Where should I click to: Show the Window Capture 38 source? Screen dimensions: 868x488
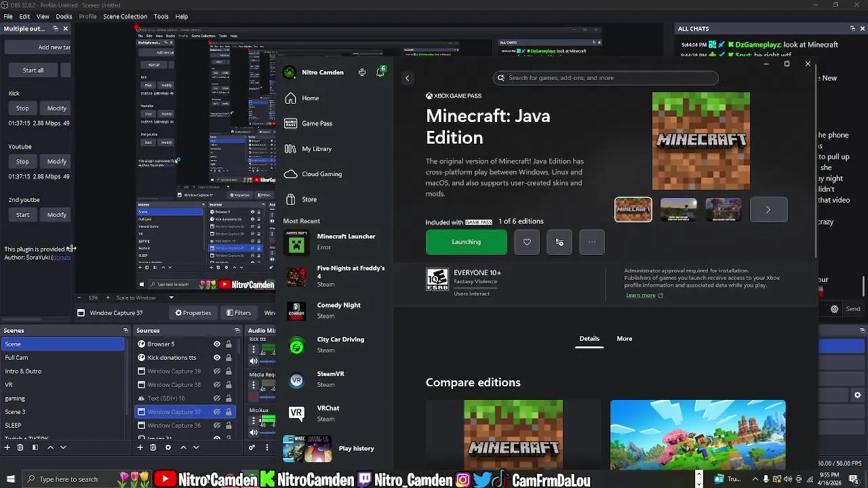(x=217, y=385)
